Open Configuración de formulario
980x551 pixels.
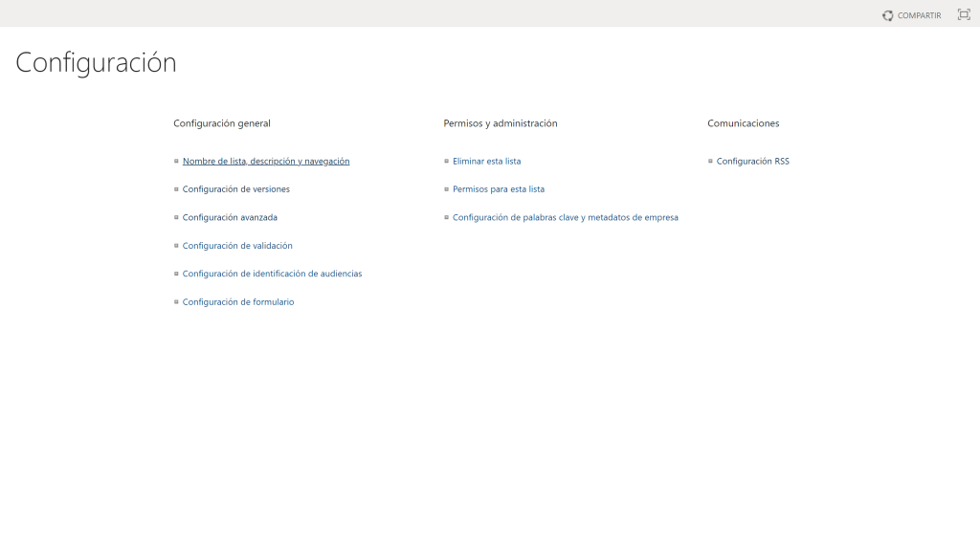point(238,301)
